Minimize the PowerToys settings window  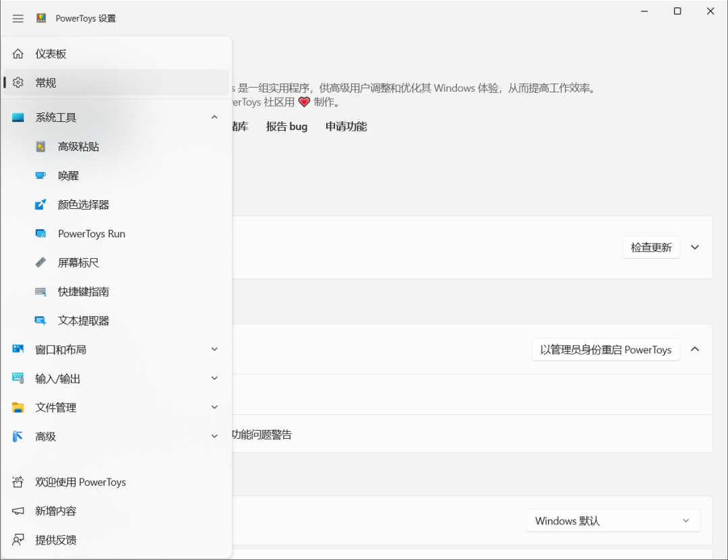pyautogui.click(x=644, y=11)
